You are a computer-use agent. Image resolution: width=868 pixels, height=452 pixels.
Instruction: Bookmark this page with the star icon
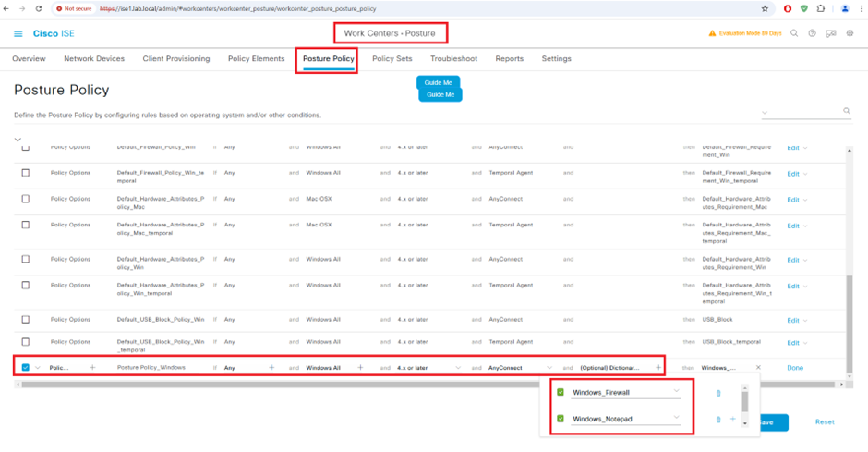[765, 8]
